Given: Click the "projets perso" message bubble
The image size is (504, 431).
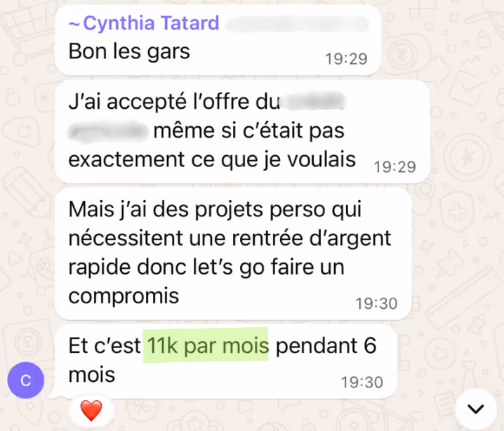Looking at the screenshot, I should (x=233, y=253).
